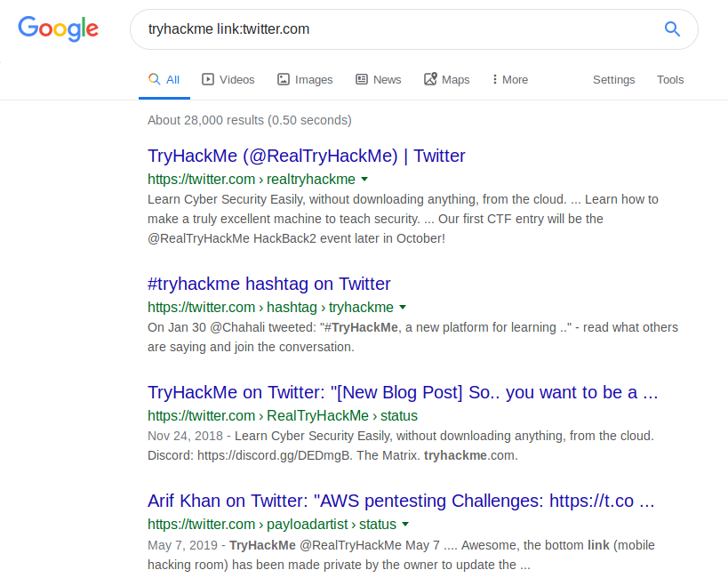Open the twitter.com RealTryHackMe status URL

coord(283,415)
